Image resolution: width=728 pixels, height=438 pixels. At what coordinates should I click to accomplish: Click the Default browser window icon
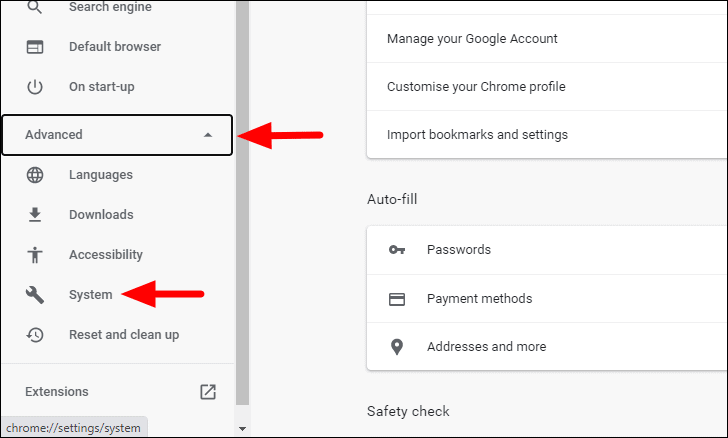(x=35, y=47)
